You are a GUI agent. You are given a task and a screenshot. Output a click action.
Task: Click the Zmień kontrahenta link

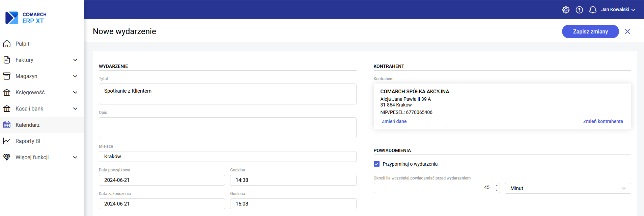(603, 121)
